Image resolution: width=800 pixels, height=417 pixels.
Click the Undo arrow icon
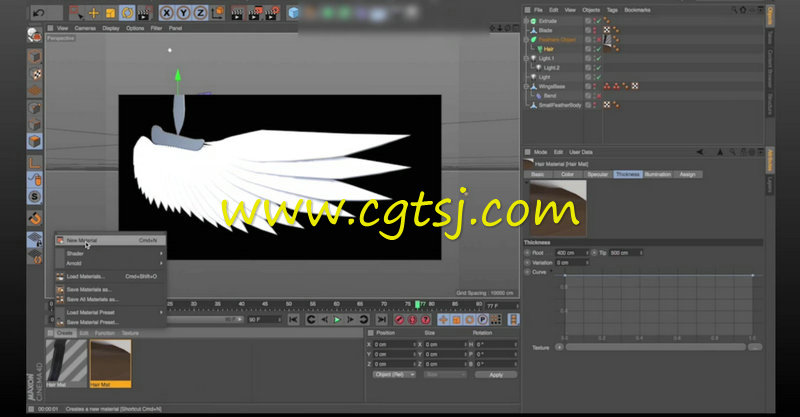coord(39,13)
